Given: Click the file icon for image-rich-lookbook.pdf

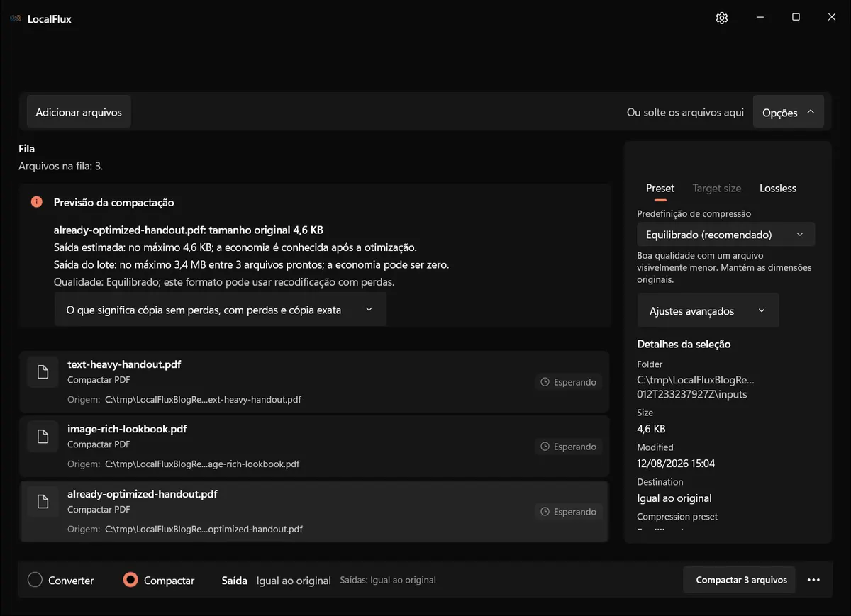Looking at the screenshot, I should click(x=43, y=437).
